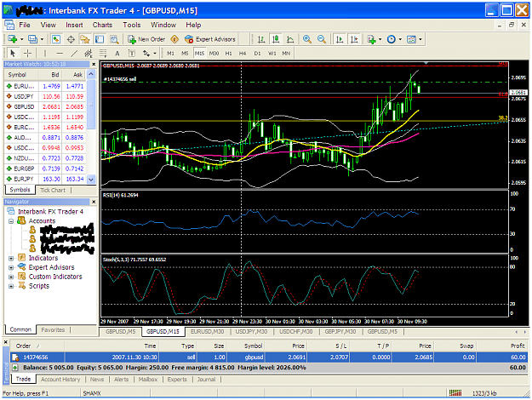Open the new chart dropdown arrow
Image resolution: width=532 pixels, height=400 pixels.
point(22,39)
